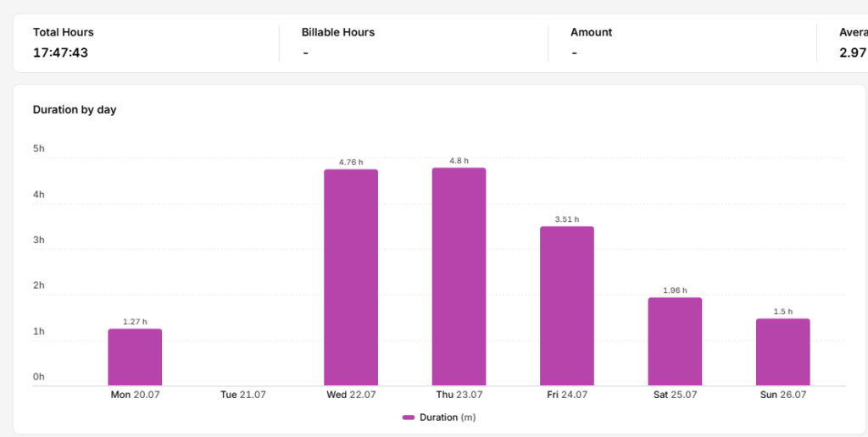
Task: Click the 1.96 h data label
Action: 675,290
